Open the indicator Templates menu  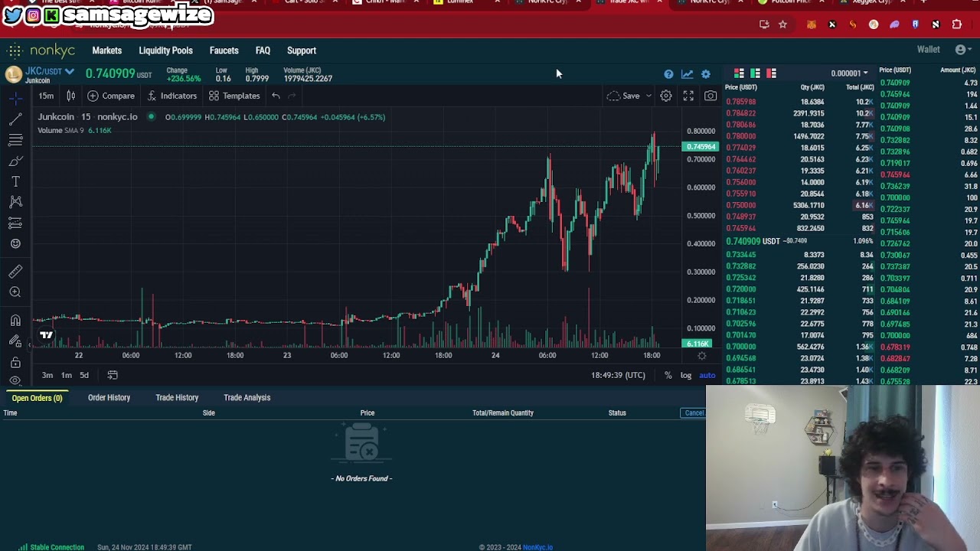coord(234,96)
